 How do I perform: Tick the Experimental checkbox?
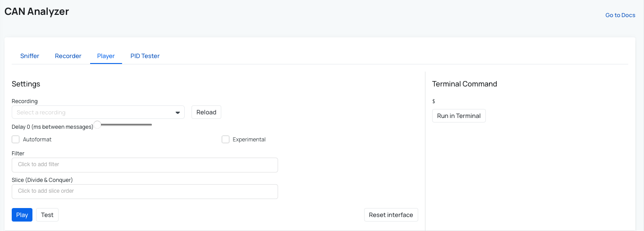226,140
